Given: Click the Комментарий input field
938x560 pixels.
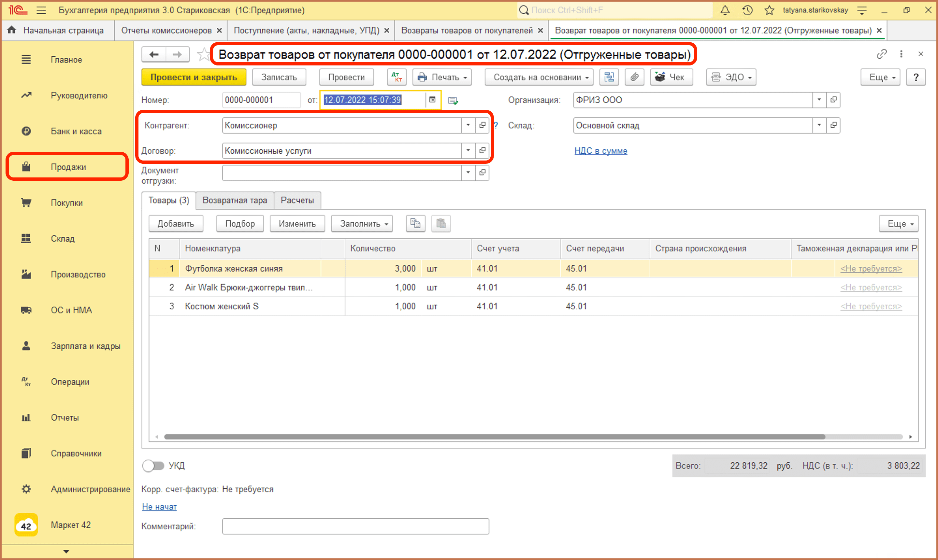Looking at the screenshot, I should pyautogui.click(x=355, y=526).
